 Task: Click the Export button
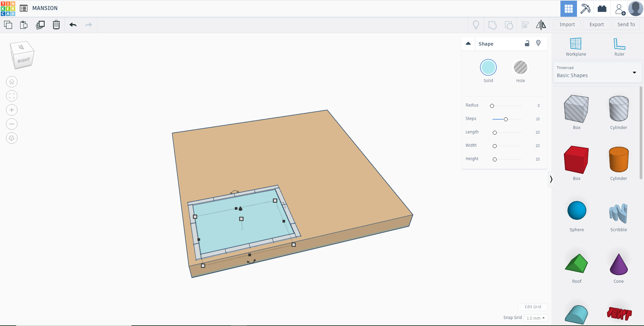[596, 24]
